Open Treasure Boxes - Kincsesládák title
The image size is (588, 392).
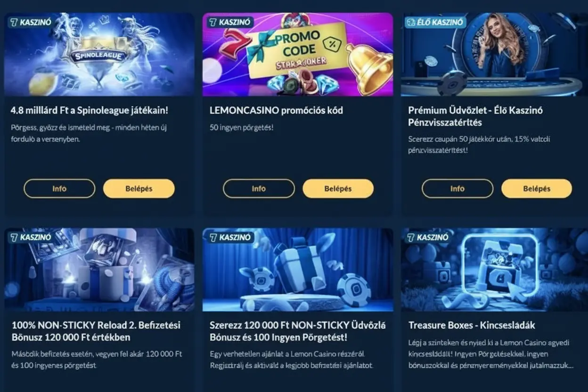click(x=472, y=325)
